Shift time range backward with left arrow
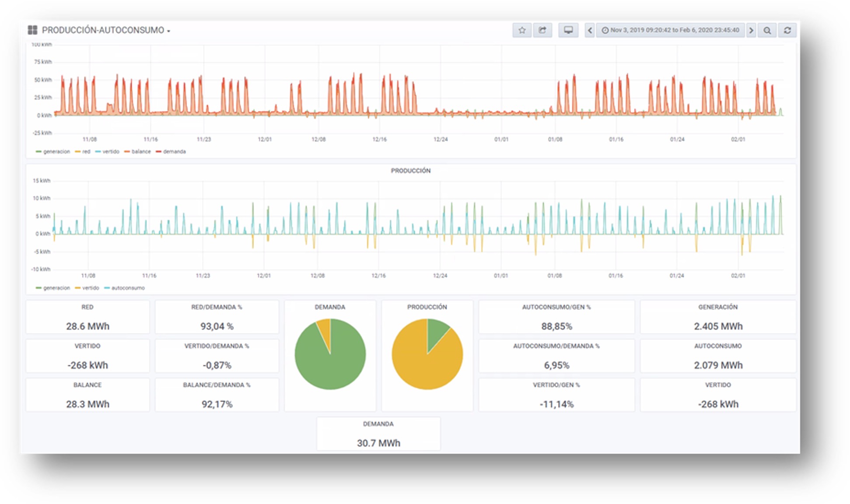 tap(590, 30)
